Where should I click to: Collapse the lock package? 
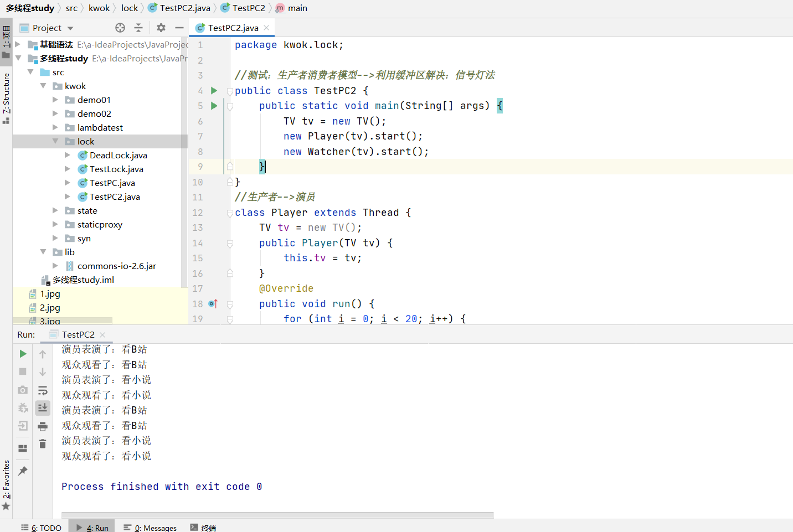55,141
